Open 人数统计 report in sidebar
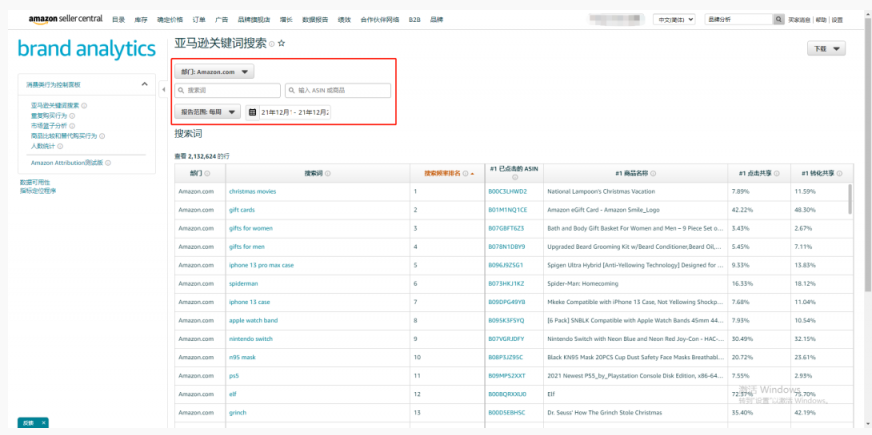The width and height of the screenshot is (872, 435). pyautogui.click(x=43, y=146)
